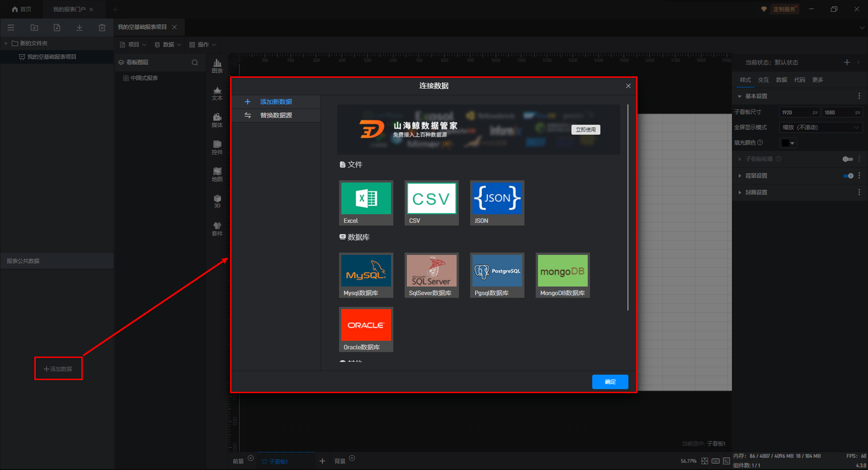Open the 定制服务 link in title bar
The width and height of the screenshot is (868, 470).
pos(784,9)
